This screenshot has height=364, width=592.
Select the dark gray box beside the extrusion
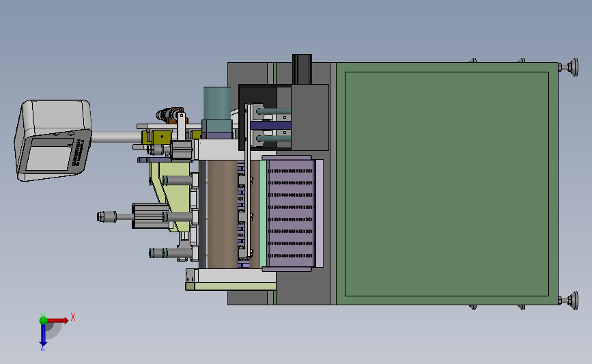click(309, 117)
